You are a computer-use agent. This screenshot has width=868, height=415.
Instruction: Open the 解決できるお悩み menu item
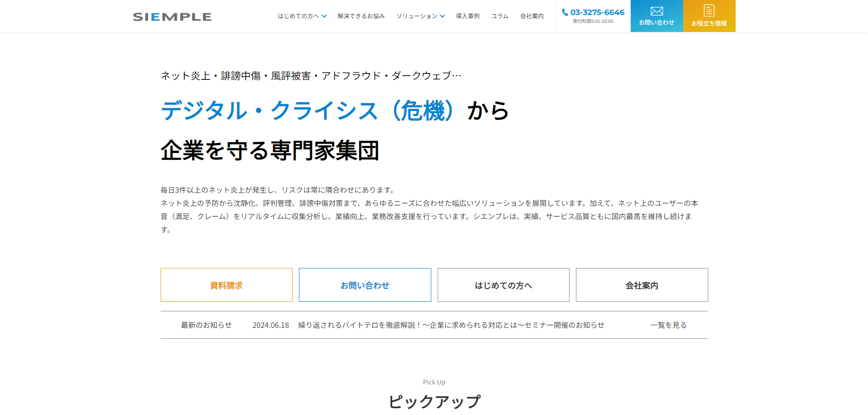pos(361,16)
